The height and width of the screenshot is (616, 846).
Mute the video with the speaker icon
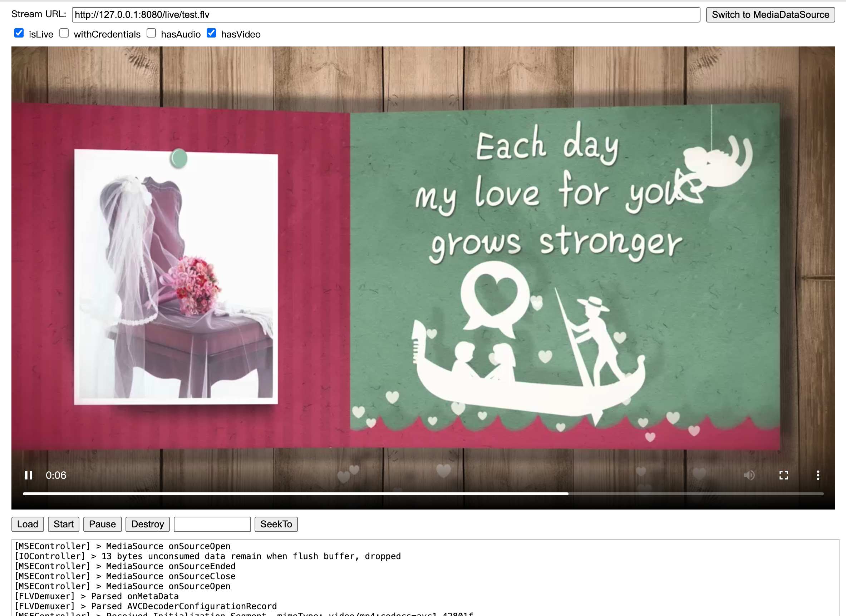click(x=749, y=475)
